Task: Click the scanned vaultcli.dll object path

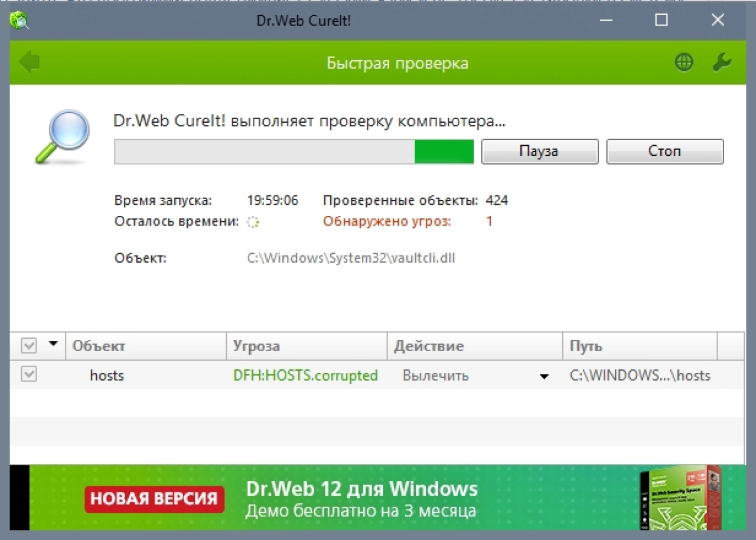Action: click(x=351, y=258)
